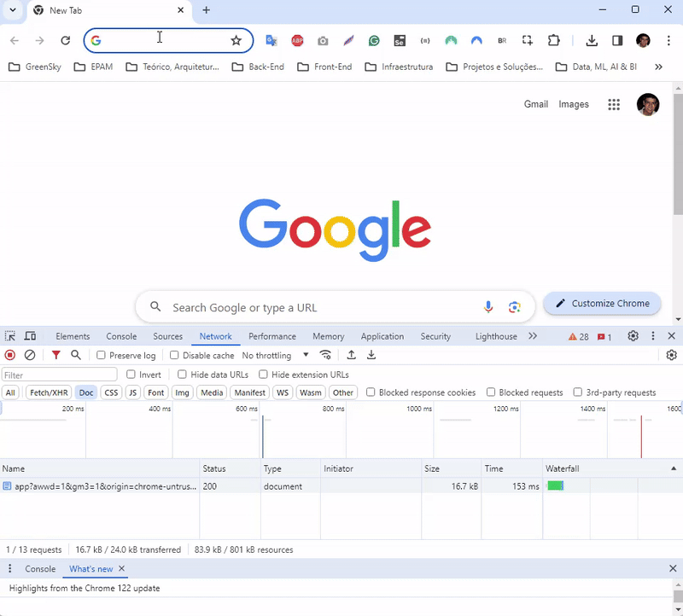Image resolution: width=683 pixels, height=616 pixels.
Task: Switch to the Elements tab
Action: (73, 336)
